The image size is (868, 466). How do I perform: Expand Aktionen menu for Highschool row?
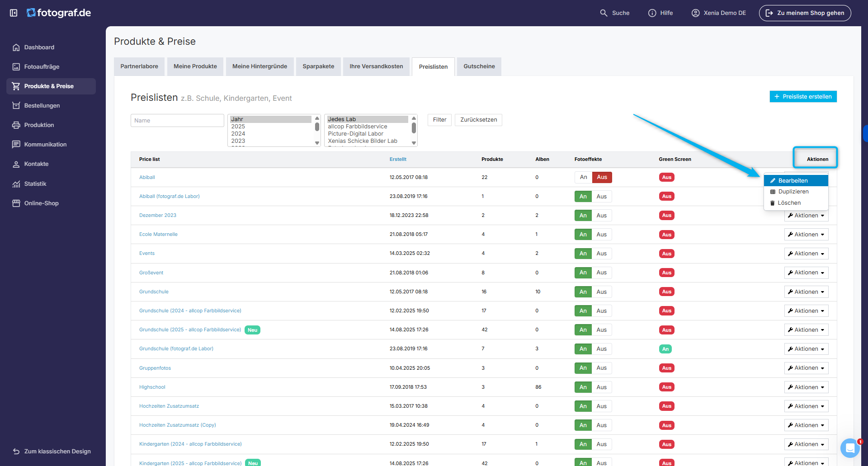[x=806, y=387]
